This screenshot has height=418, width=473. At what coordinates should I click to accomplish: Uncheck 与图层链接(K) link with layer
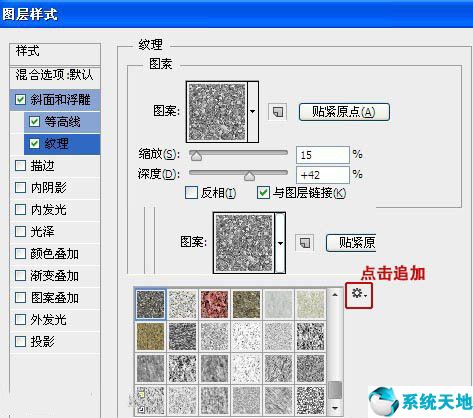coord(263,193)
